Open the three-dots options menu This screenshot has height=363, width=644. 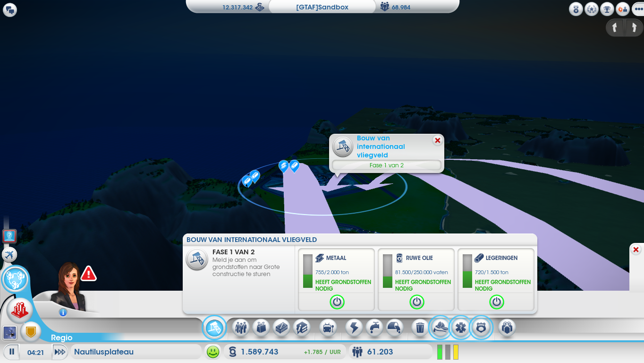[x=637, y=9]
